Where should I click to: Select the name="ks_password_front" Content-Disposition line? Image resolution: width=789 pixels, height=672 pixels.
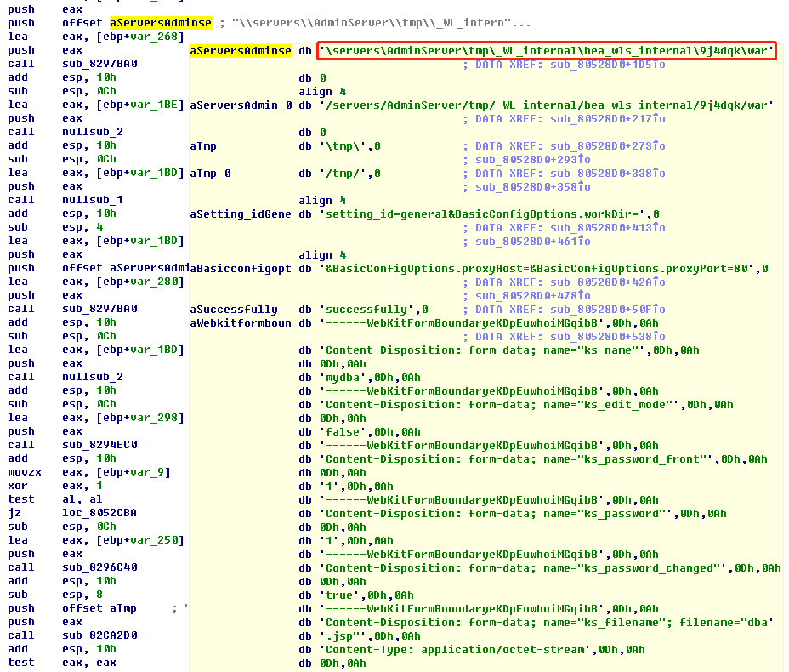(543, 458)
